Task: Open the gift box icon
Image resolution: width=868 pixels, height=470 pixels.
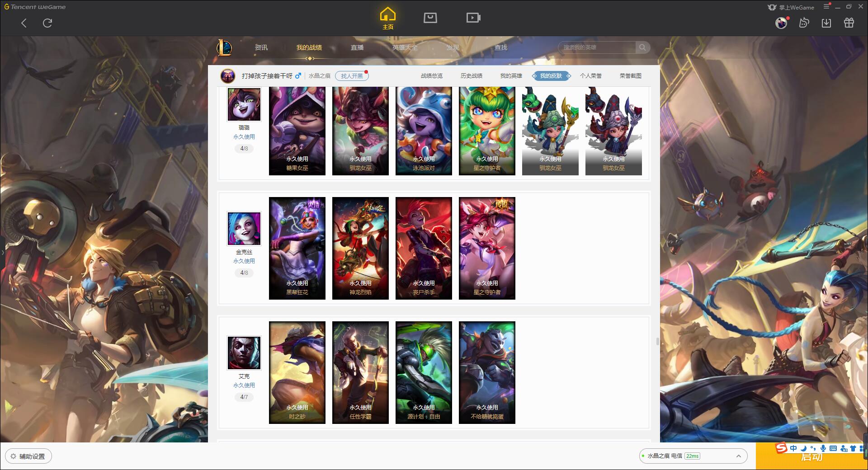Action: click(x=849, y=23)
